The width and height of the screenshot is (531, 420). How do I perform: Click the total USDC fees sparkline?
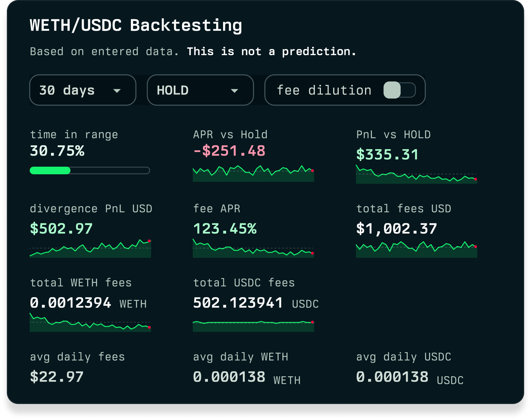[x=253, y=325]
